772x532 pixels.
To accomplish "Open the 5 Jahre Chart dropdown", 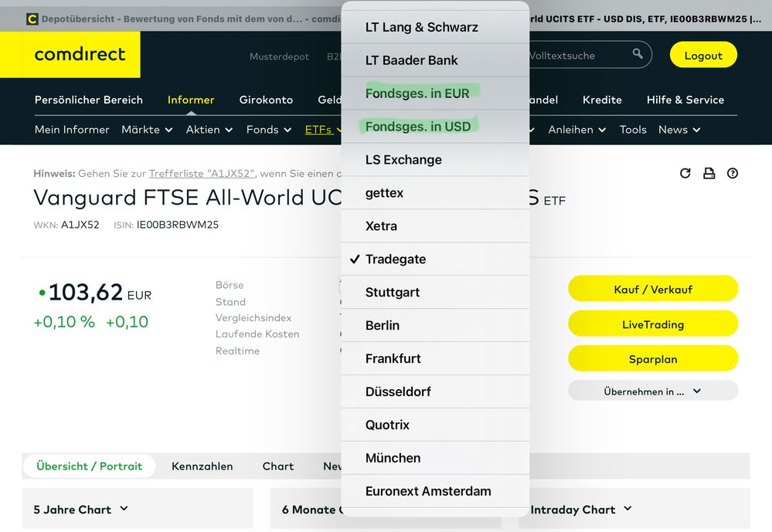I will [x=80, y=510].
